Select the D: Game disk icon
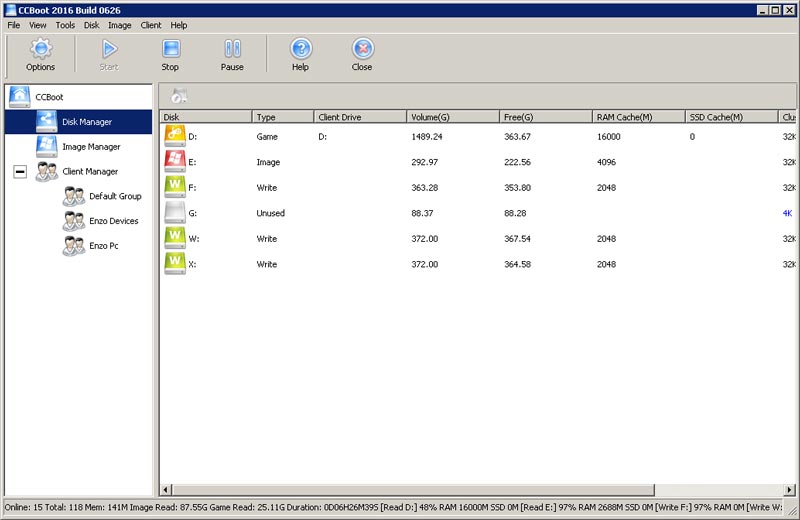The height and width of the screenshot is (520, 800). 174,137
